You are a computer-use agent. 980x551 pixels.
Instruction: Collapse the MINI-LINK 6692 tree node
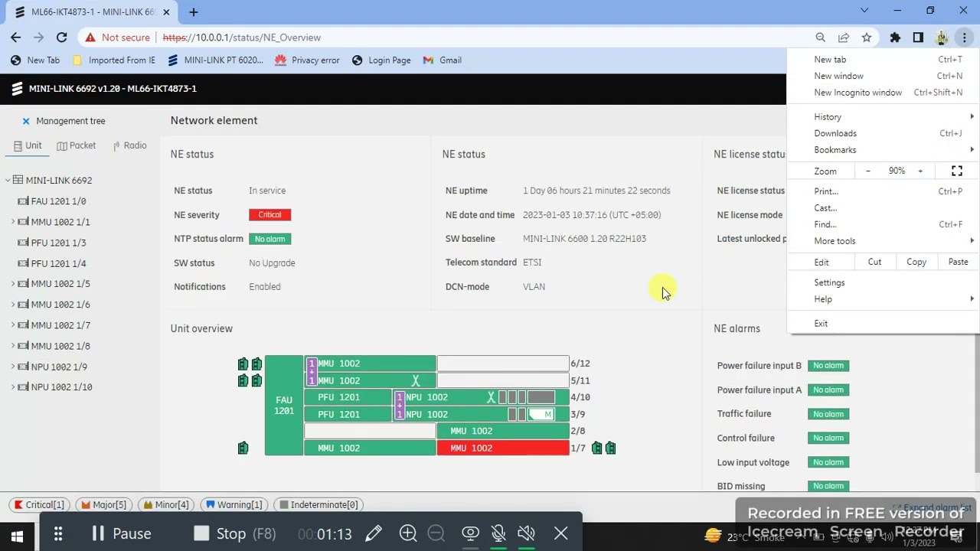point(8,181)
